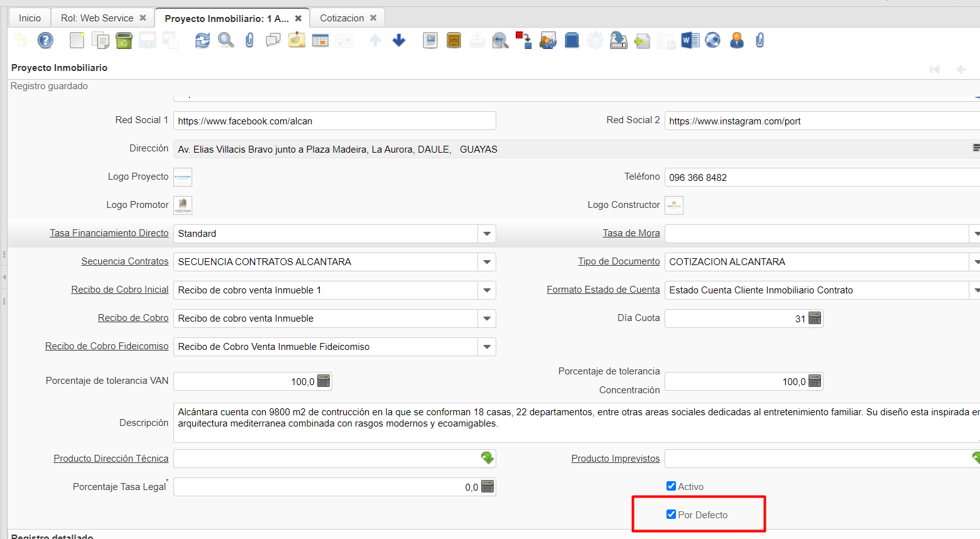Expand Recibo de Cobro Fideicomiso dropdown
The image size is (980, 539).
click(x=487, y=347)
